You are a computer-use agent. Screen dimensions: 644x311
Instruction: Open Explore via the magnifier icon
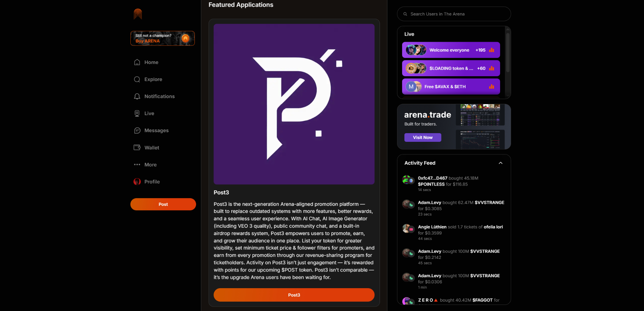click(x=137, y=79)
